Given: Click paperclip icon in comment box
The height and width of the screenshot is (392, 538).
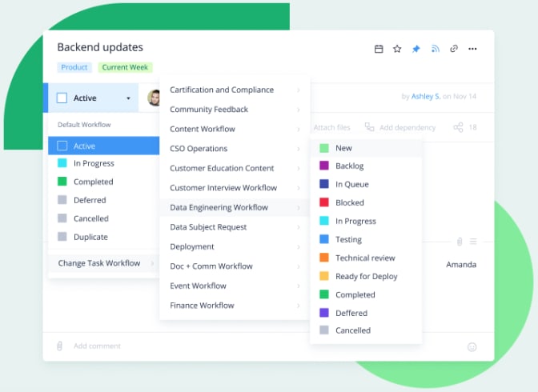Looking at the screenshot, I should coord(59,346).
